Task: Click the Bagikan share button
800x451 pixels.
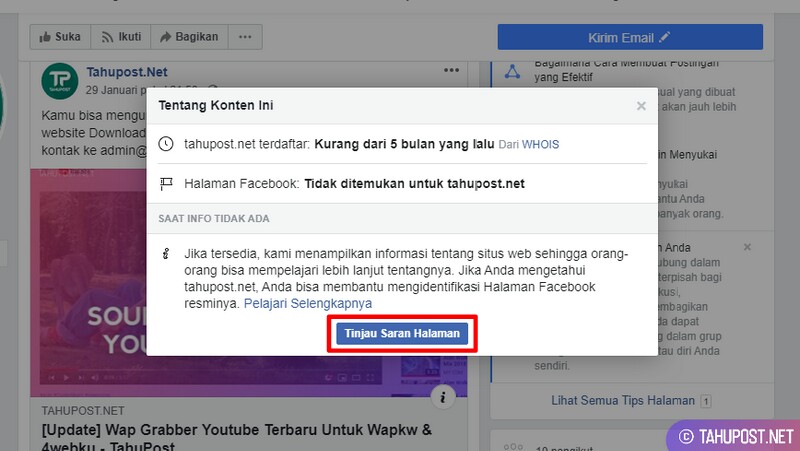Action: tap(189, 37)
